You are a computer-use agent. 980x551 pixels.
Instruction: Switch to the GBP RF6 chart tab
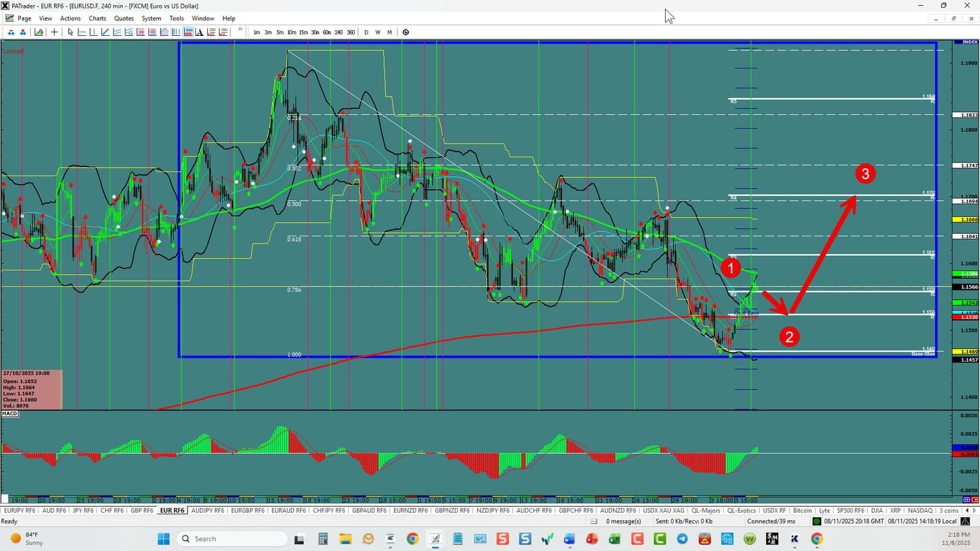pos(142,511)
